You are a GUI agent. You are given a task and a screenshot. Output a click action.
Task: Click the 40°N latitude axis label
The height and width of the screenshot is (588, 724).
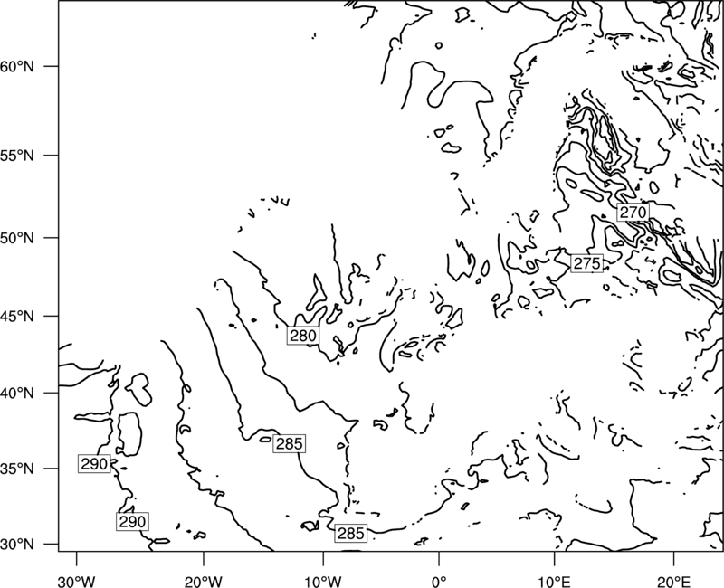(x=17, y=394)
